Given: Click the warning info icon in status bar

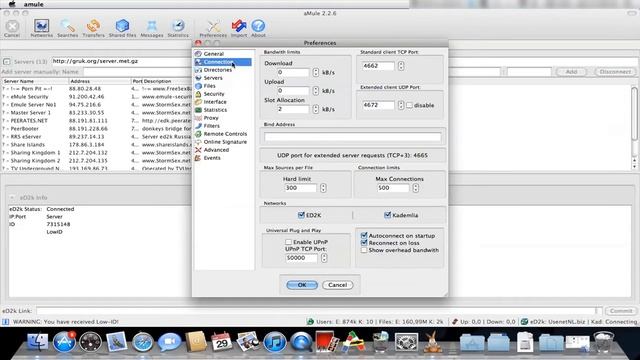Looking at the screenshot, I should [x=6, y=322].
